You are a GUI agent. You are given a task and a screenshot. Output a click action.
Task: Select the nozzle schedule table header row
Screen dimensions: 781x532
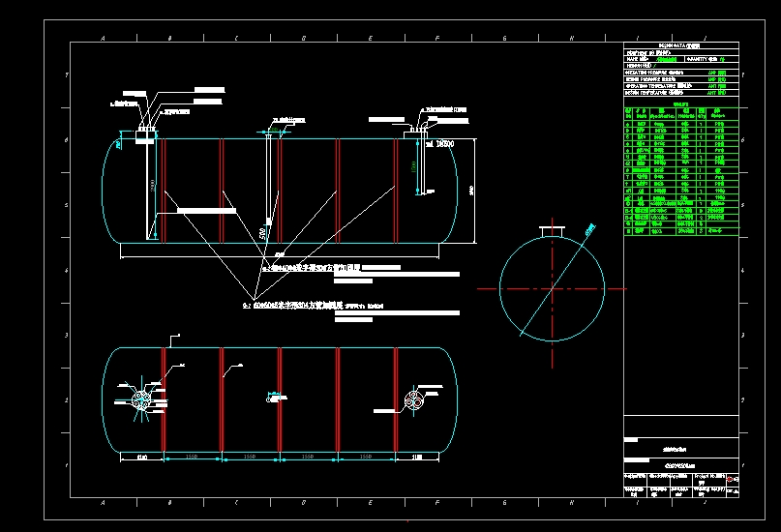[x=681, y=113]
